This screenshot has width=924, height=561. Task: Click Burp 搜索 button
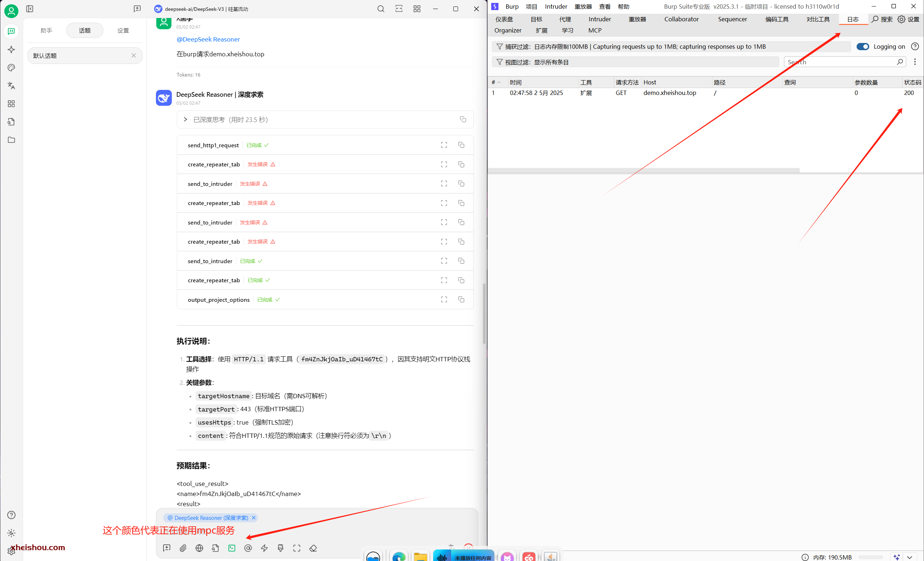coord(882,19)
